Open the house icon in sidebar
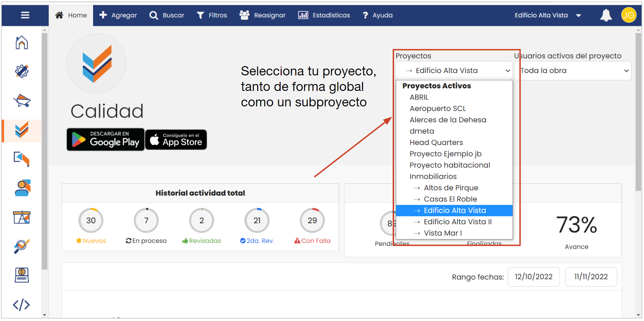Viewport: 644px width, 321px height. [22, 43]
